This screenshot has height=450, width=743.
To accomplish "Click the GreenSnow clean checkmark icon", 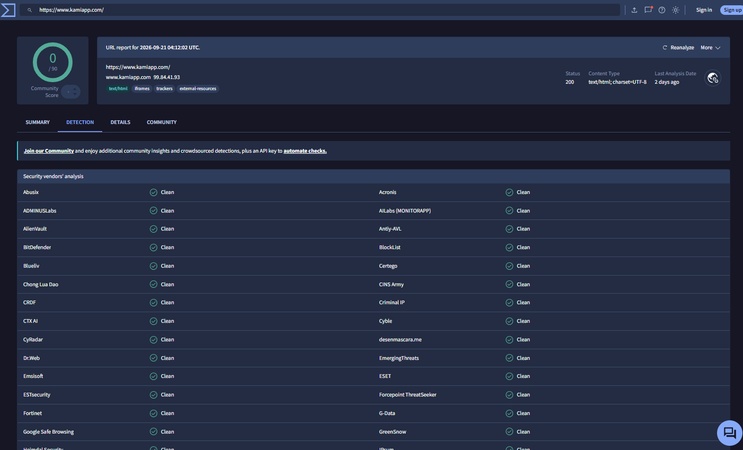I will (x=509, y=432).
